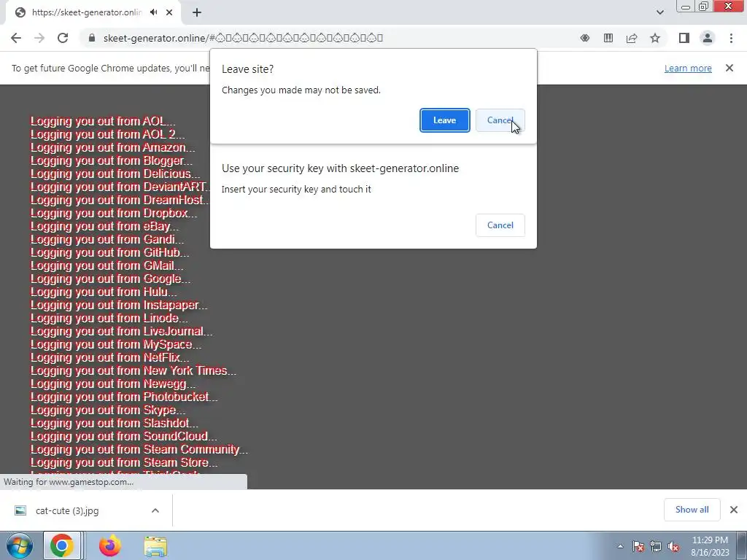Image resolution: width=747 pixels, height=560 pixels.
Task: Click 'Logging you out from Hulu...' text
Action: coord(104,292)
